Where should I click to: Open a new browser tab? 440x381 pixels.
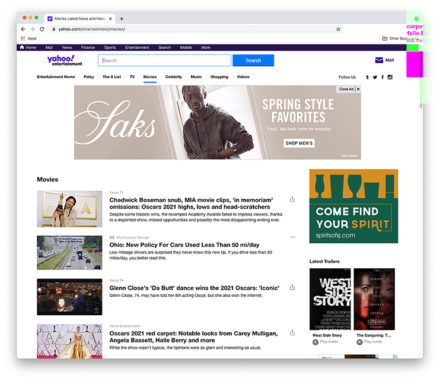[121, 19]
